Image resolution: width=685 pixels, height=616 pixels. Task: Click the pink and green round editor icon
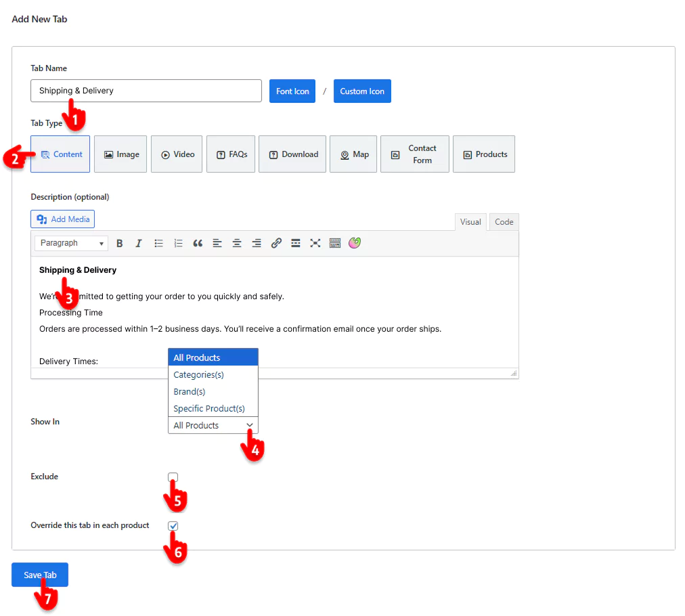point(355,243)
